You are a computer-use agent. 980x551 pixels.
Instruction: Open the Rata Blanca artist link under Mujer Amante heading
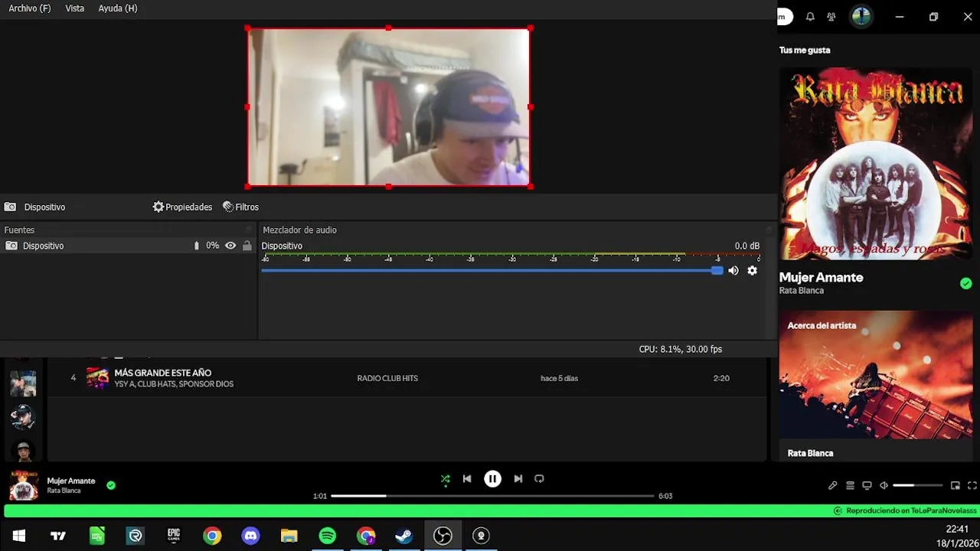point(802,291)
